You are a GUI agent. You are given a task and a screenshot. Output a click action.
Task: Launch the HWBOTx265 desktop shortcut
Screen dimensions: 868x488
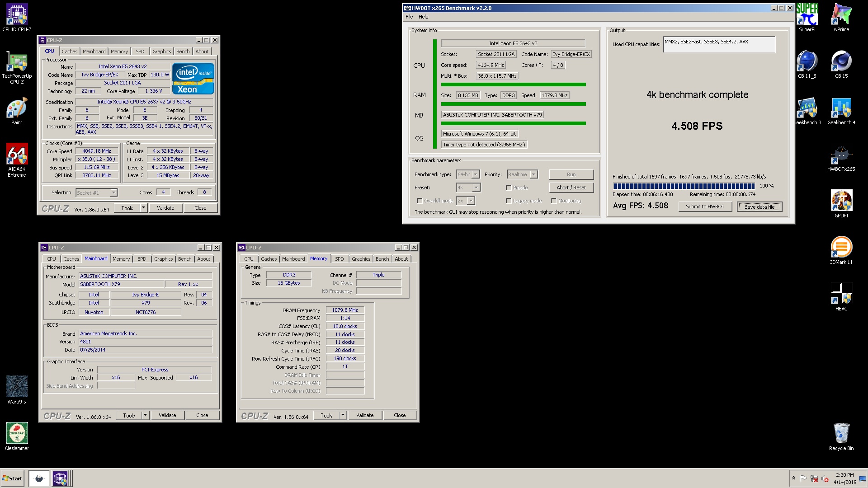click(x=841, y=158)
